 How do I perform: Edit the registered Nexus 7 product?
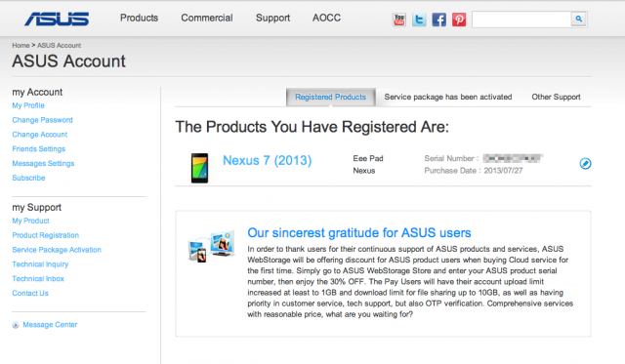tap(585, 163)
